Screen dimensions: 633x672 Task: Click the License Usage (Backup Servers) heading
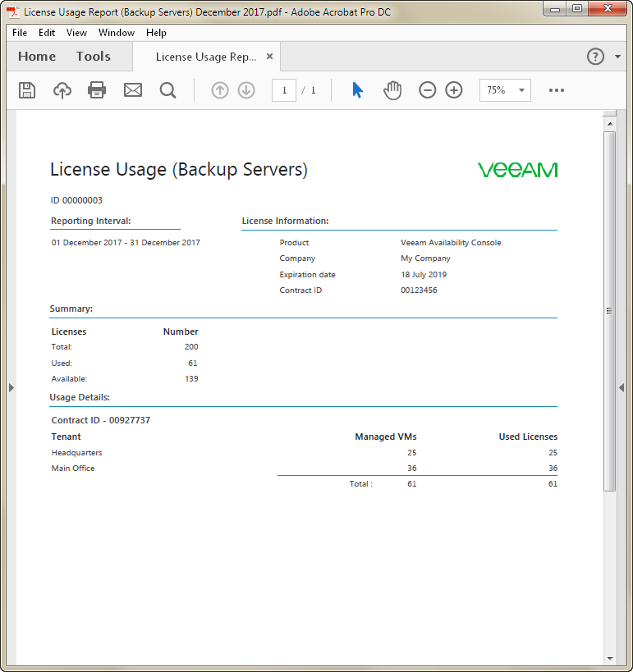tap(179, 170)
